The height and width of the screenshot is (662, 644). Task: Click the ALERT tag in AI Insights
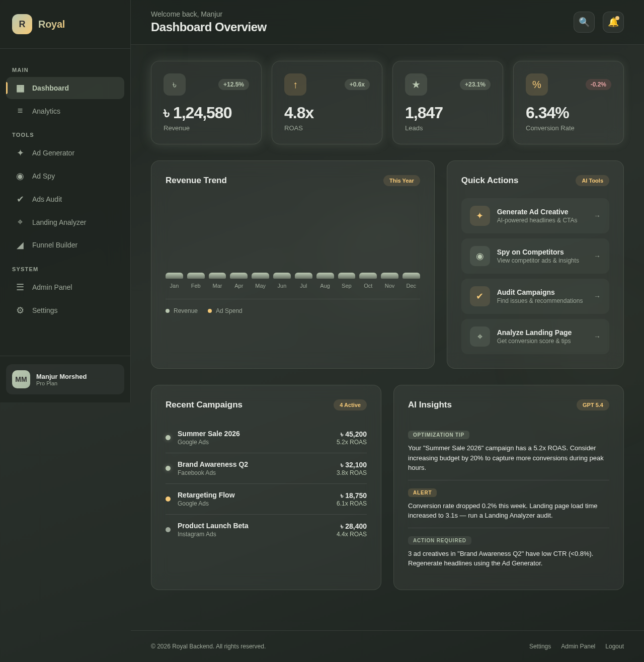422,492
